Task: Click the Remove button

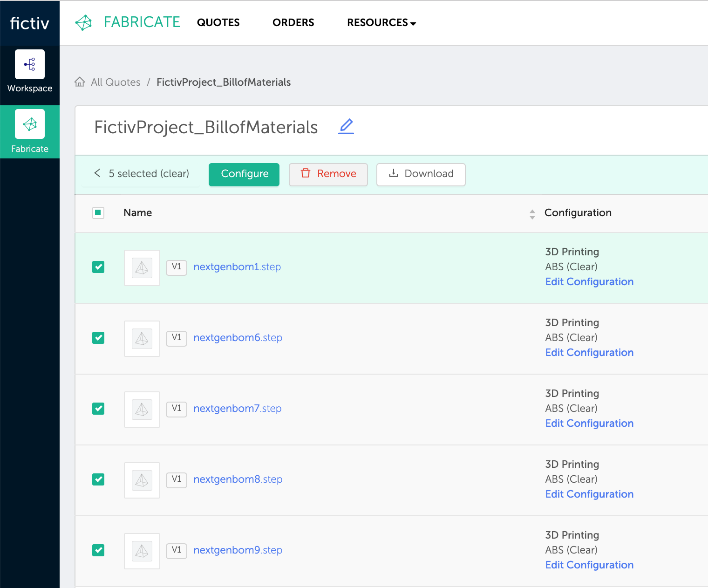Action: (x=328, y=175)
